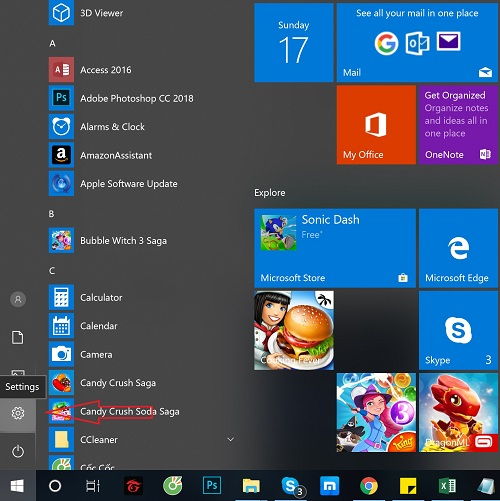
Task: Open Sticky Notes on taskbar
Action: tap(408, 486)
